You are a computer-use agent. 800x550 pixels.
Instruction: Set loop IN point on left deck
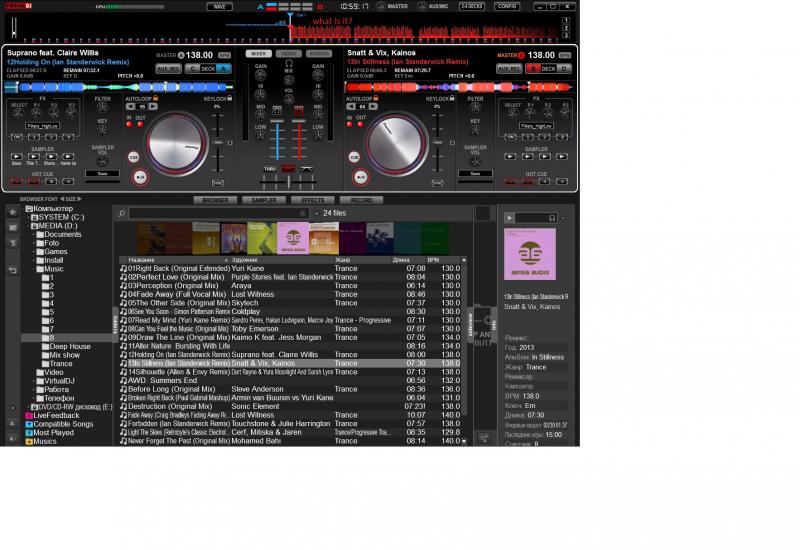pyautogui.click(x=129, y=124)
